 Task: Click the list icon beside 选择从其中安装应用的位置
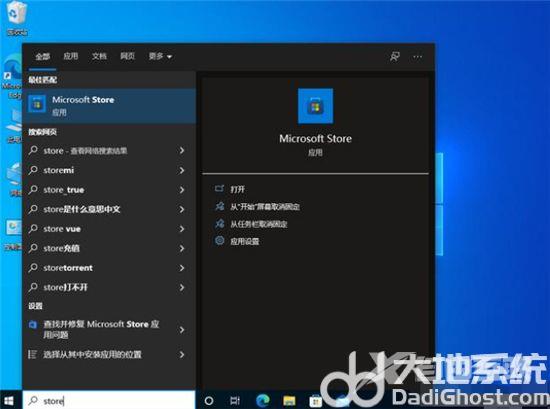point(32,354)
